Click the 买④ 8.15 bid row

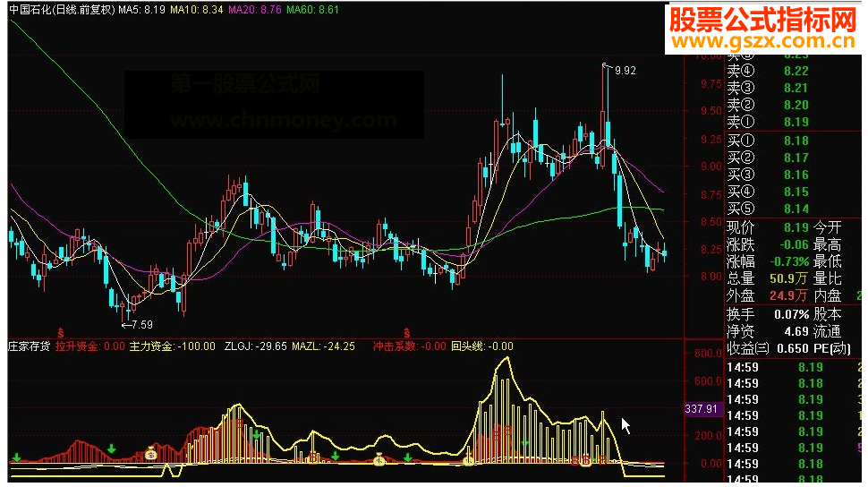(x=768, y=192)
